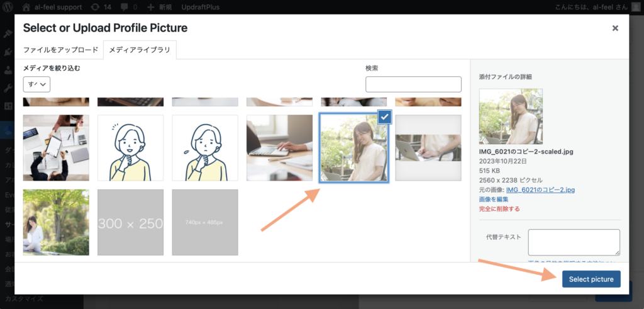The height and width of the screenshot is (309, 644).
Task: Click the red 完全に削除する delete link
Action: pos(499,208)
